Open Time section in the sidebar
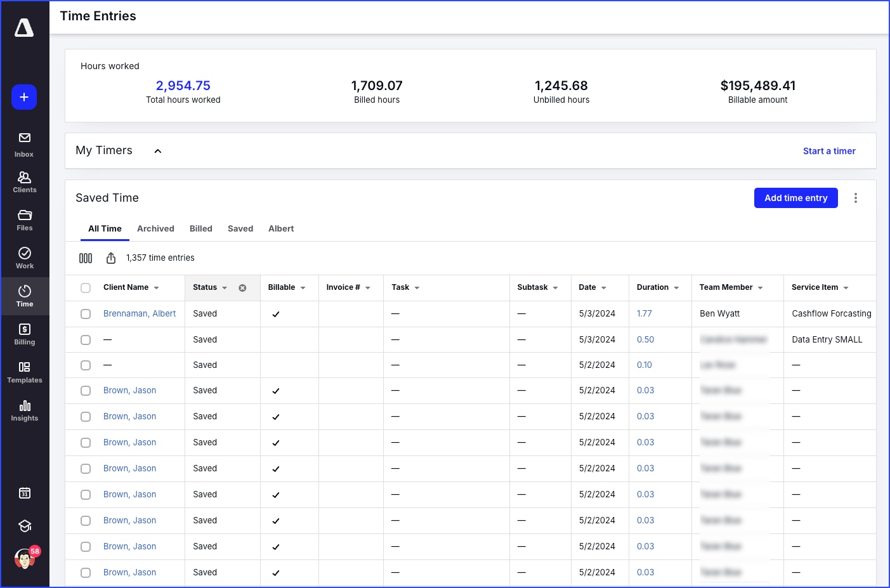The height and width of the screenshot is (588, 890). coord(25,296)
